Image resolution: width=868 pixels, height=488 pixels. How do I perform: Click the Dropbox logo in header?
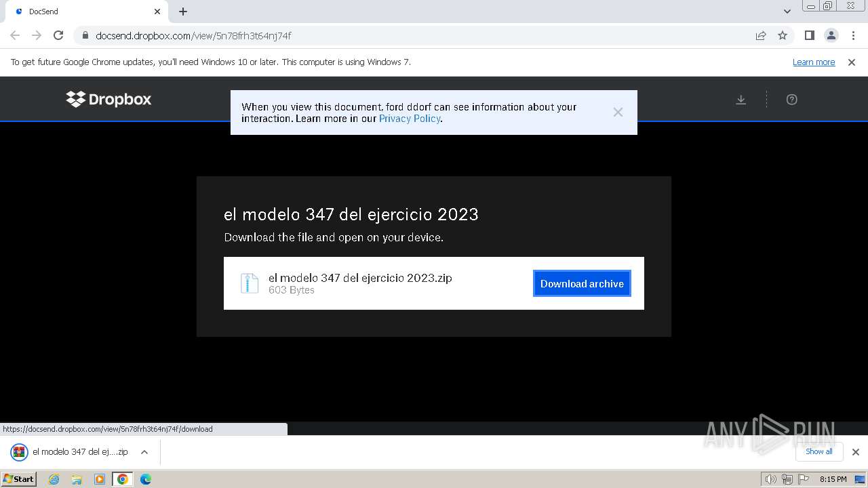coord(108,99)
